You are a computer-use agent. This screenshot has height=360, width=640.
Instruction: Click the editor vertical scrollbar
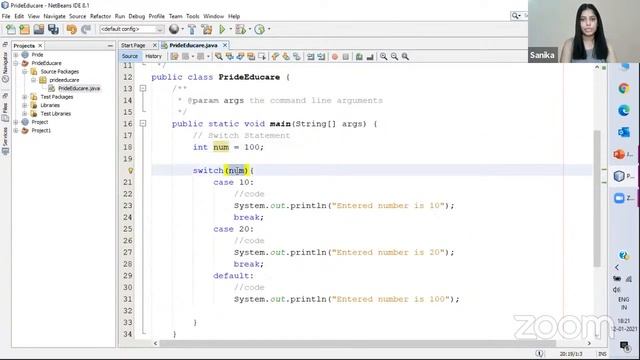(597, 198)
